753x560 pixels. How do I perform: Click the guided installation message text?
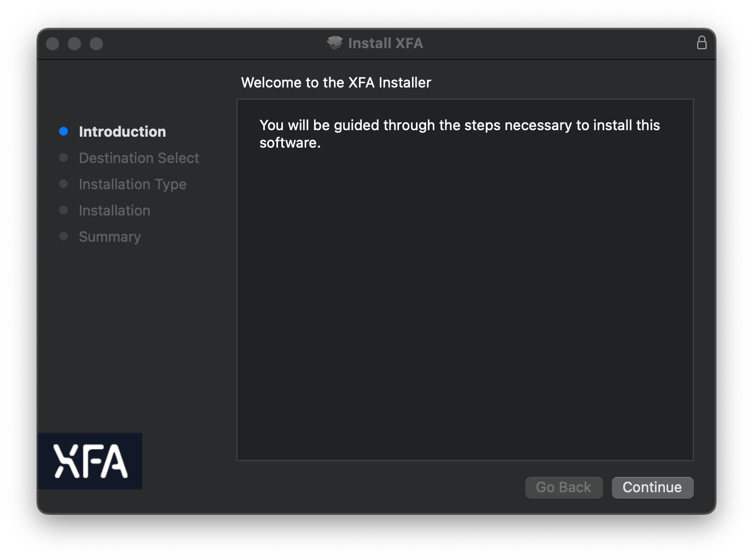pos(460,134)
